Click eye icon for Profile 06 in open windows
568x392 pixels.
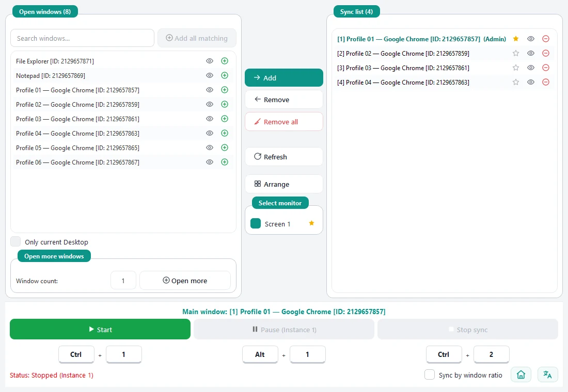pyautogui.click(x=209, y=162)
